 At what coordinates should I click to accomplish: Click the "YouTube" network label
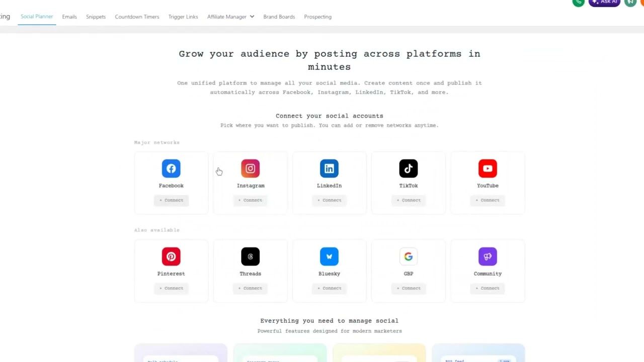click(x=488, y=186)
